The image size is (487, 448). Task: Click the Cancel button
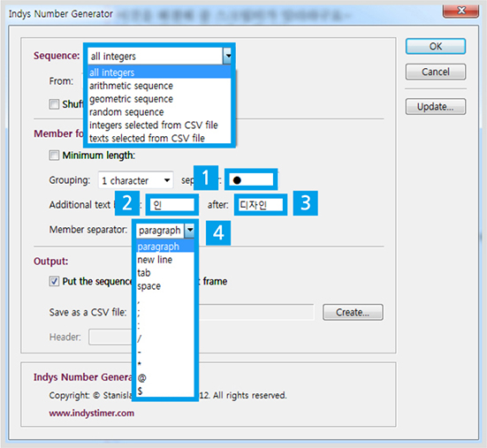pyautogui.click(x=435, y=72)
